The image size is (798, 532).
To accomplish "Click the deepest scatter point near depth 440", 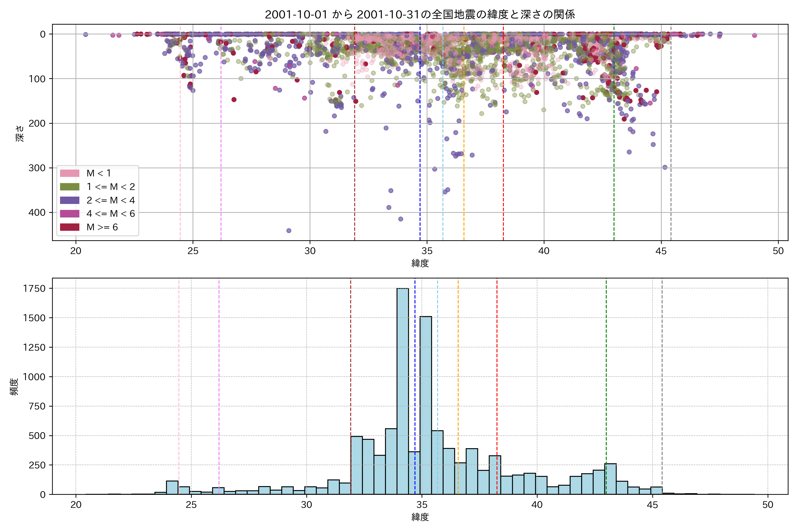I will (289, 231).
